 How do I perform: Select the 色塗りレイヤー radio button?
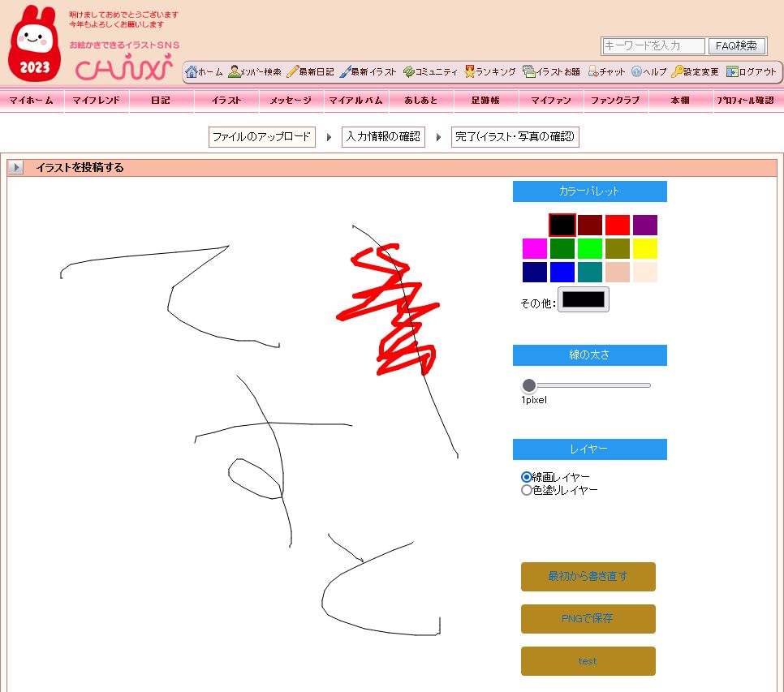(527, 490)
